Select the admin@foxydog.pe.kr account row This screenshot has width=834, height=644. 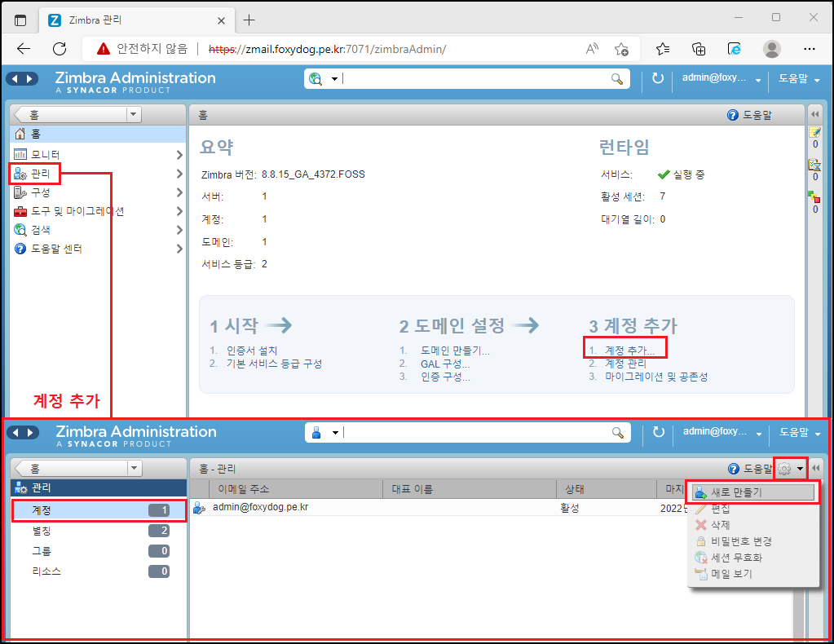439,507
